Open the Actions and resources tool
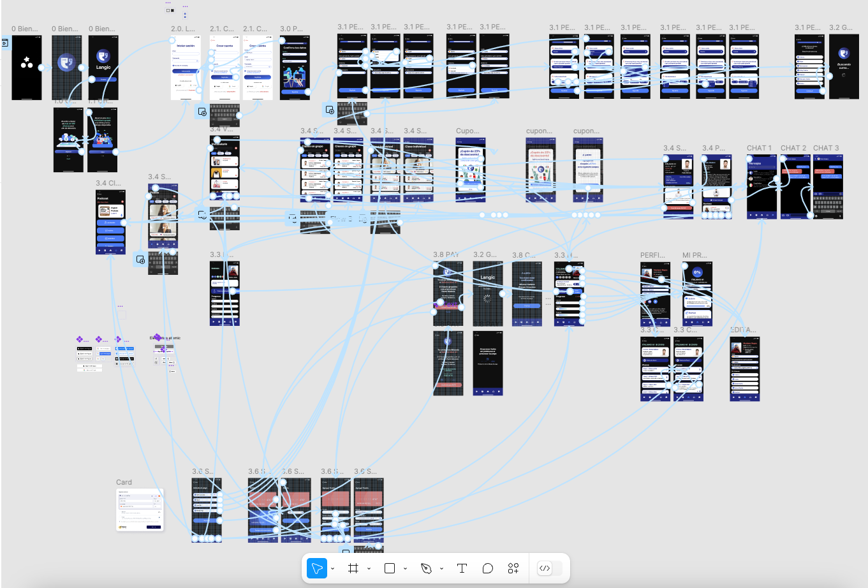Screen dimensions: 868x588 [513, 568]
